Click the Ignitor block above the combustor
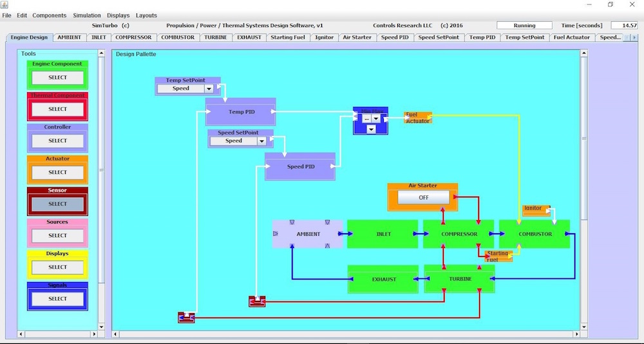Screen dimensions: 644x344 click(x=534, y=209)
